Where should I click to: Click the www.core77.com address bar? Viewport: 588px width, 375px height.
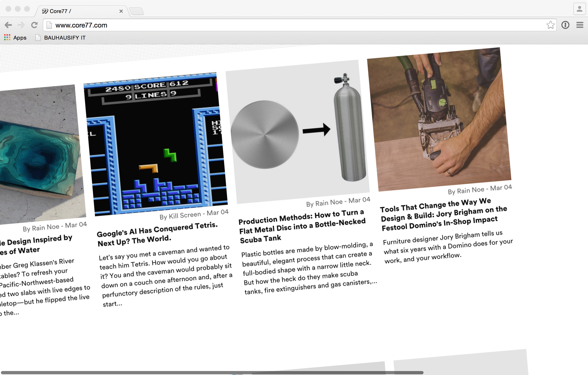[x=299, y=25]
